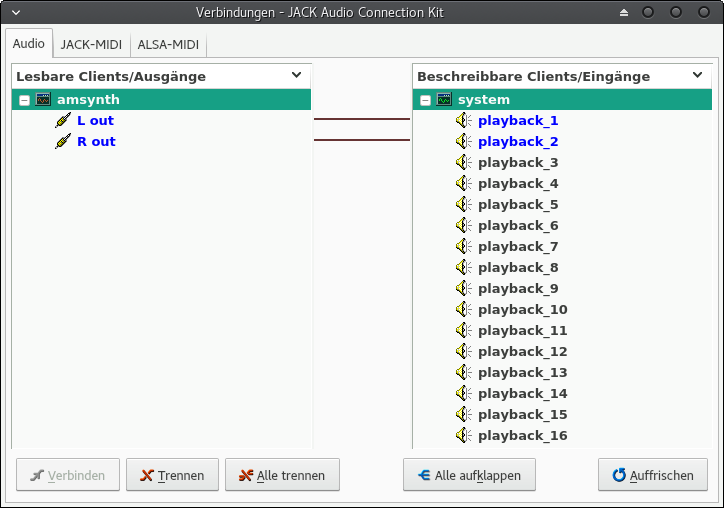Image resolution: width=724 pixels, height=508 pixels.
Task: Switch to the Audio tab
Action: pos(29,43)
